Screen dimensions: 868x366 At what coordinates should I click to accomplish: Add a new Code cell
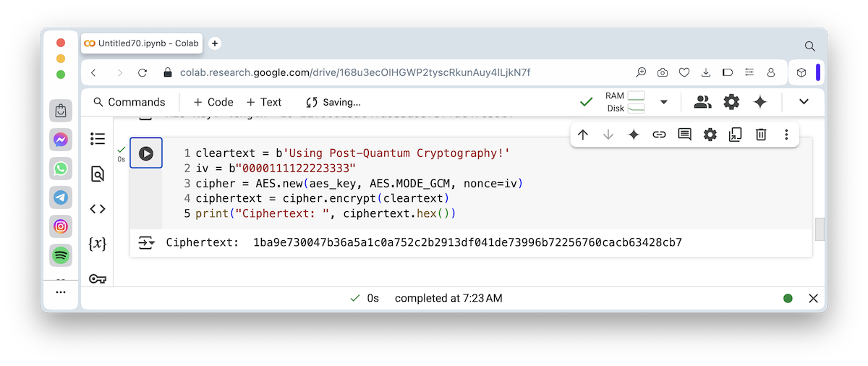click(213, 102)
